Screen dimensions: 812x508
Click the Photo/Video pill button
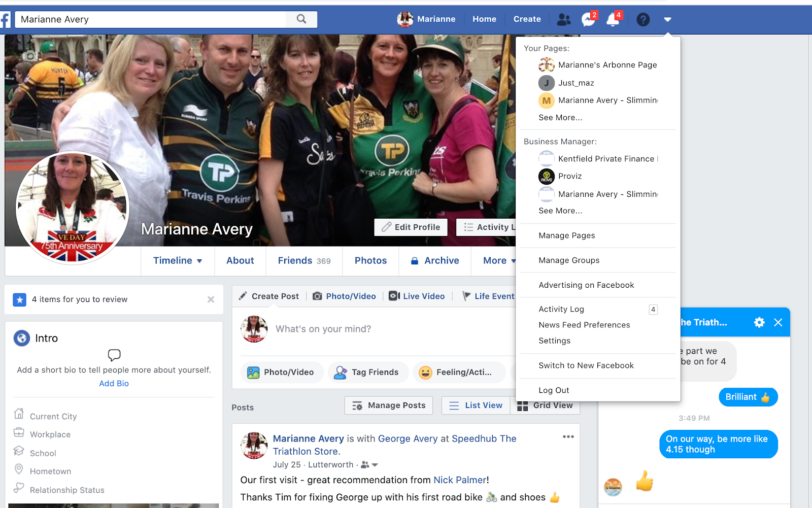(282, 372)
